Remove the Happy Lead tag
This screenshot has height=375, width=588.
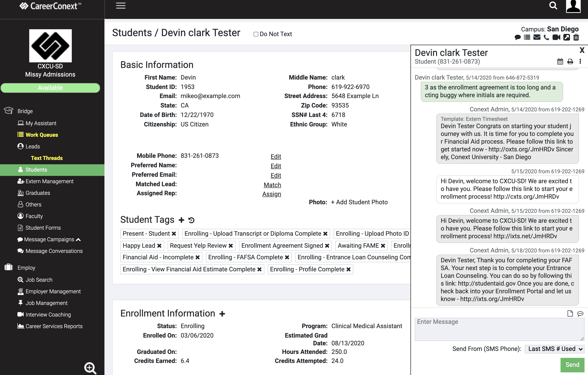(159, 246)
